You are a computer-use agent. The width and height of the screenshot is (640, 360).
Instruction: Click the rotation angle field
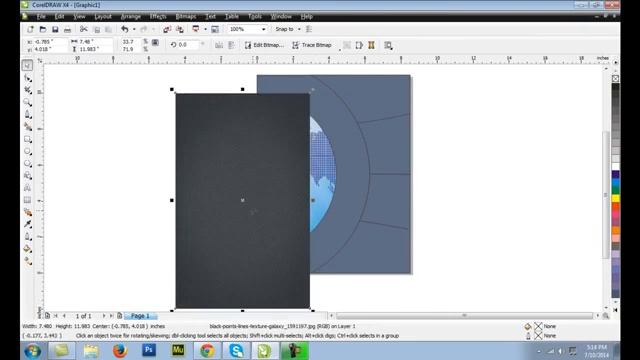[x=190, y=44]
